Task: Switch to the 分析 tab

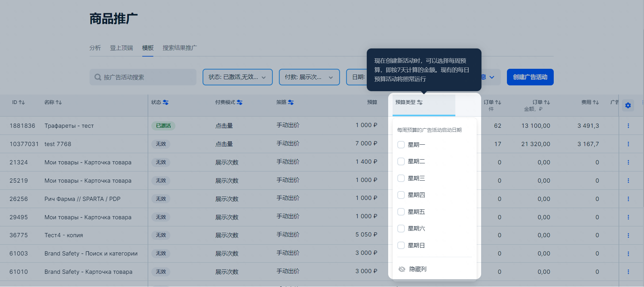Action: coord(95,48)
